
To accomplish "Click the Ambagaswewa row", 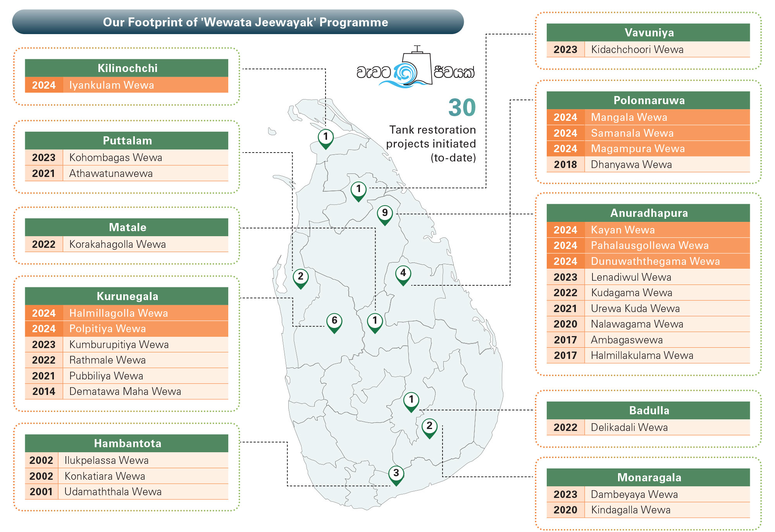I will (648, 340).
